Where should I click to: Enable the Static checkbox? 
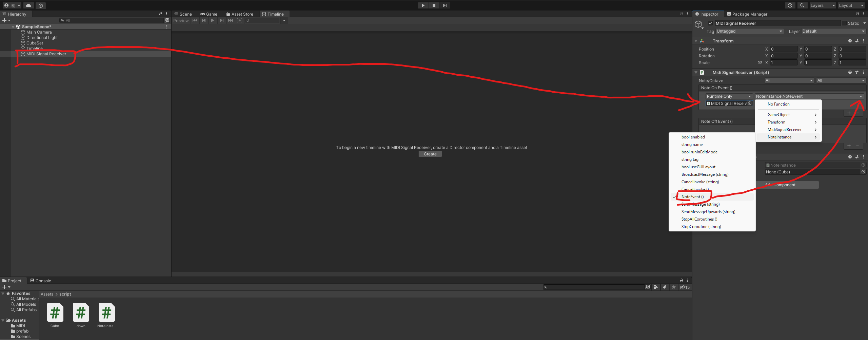pos(844,23)
